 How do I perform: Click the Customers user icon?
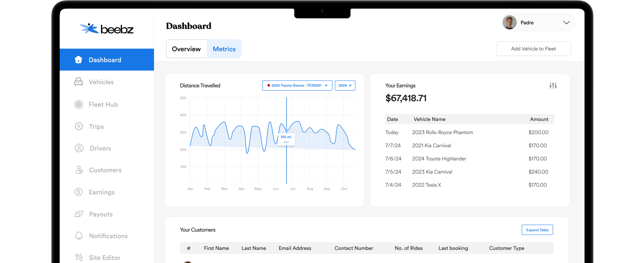(x=79, y=170)
